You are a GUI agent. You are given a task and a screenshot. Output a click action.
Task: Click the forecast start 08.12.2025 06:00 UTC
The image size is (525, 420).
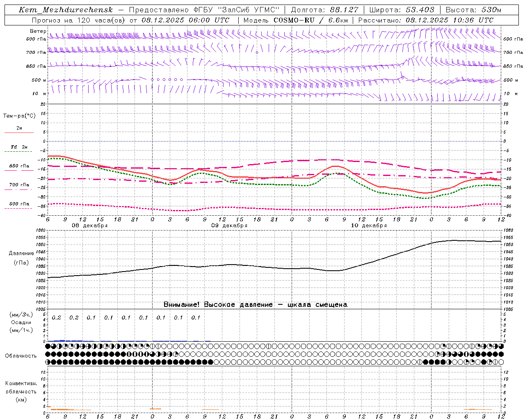[185, 20]
